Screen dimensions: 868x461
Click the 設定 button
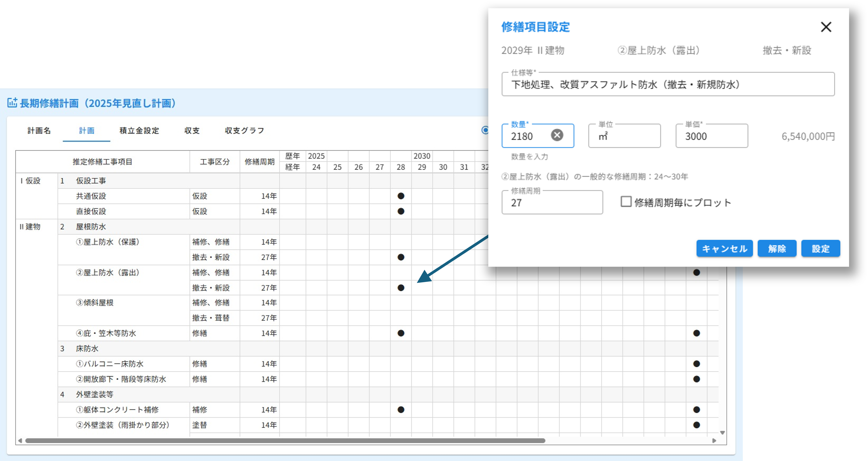click(x=821, y=249)
